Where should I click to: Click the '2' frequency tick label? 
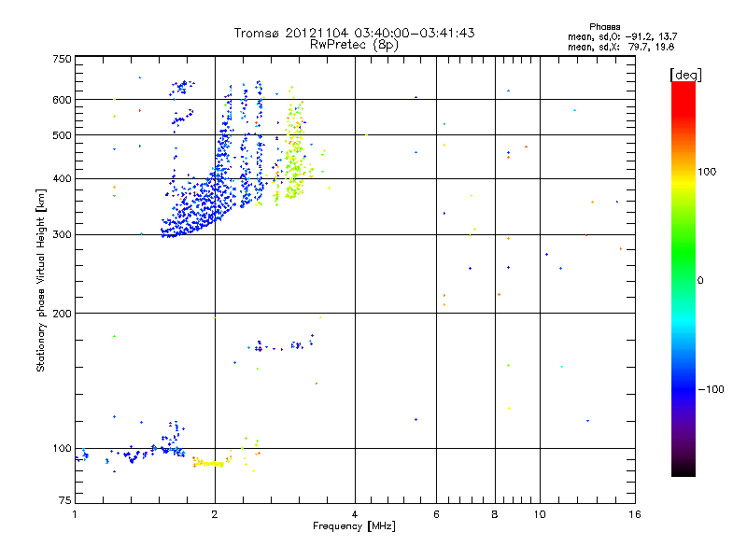(215, 514)
